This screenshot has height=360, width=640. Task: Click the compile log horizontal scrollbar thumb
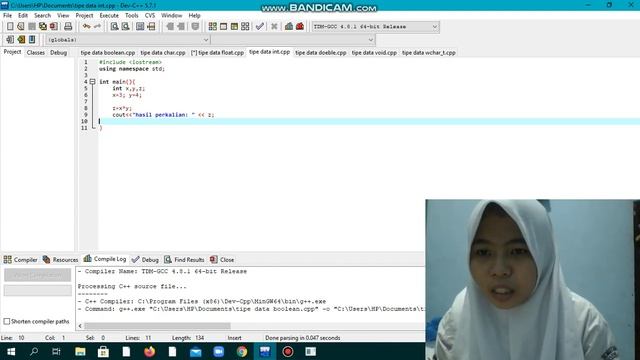(x=157, y=326)
